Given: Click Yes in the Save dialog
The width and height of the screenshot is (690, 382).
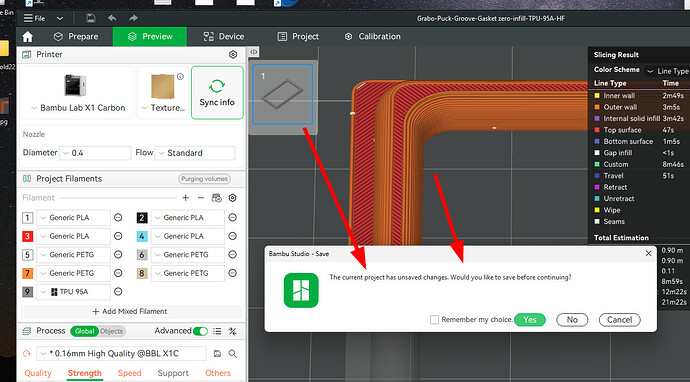Looking at the screenshot, I should pos(530,320).
